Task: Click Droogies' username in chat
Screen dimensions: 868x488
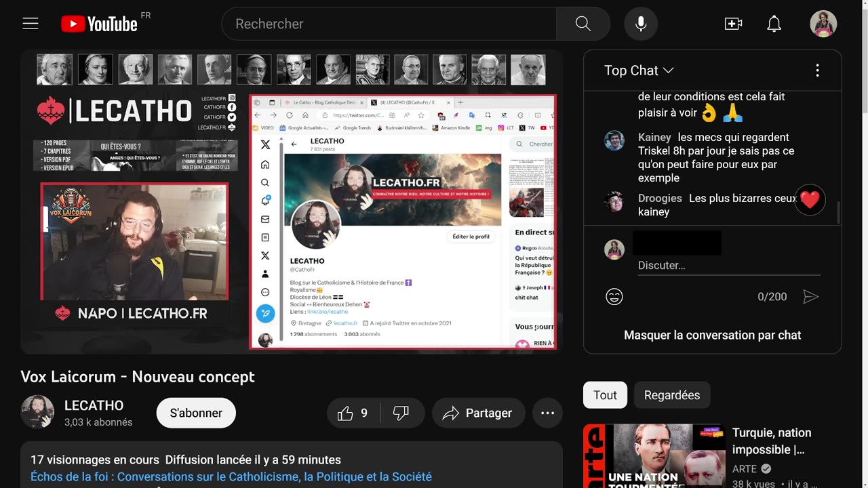Action: tap(660, 198)
